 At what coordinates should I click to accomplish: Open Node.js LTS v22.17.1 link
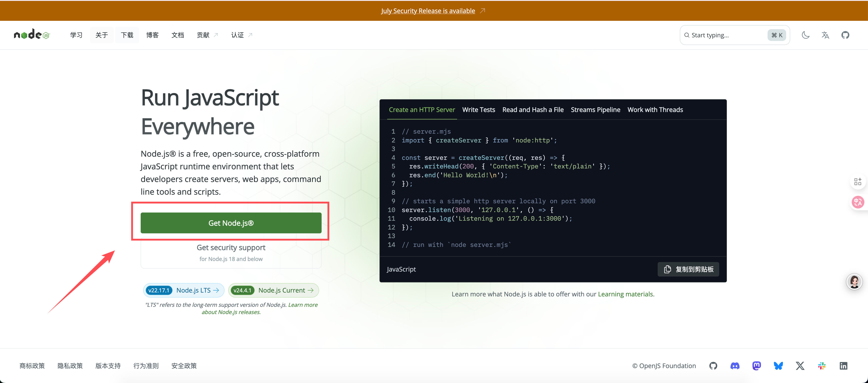184,290
